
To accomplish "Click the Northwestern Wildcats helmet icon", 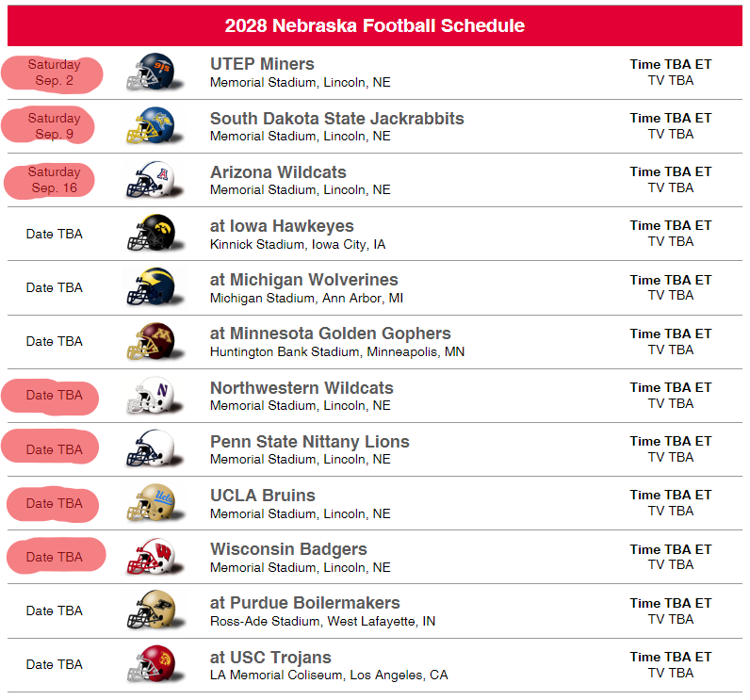I will [x=154, y=396].
